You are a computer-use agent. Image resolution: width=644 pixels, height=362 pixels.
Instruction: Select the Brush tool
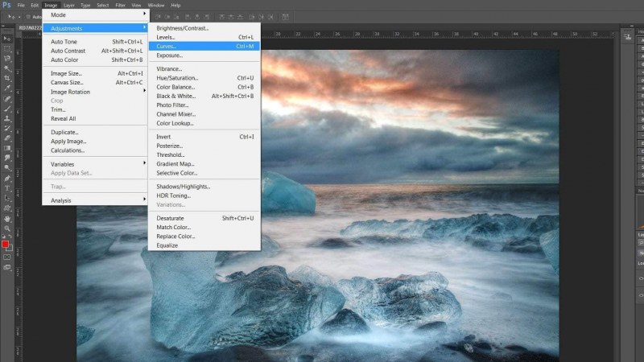pyautogui.click(x=7, y=109)
